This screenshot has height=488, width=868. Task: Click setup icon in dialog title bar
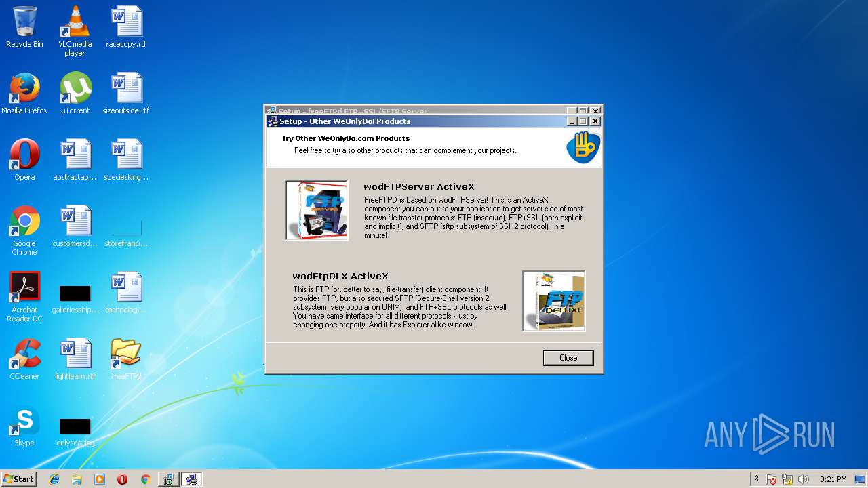[273, 121]
